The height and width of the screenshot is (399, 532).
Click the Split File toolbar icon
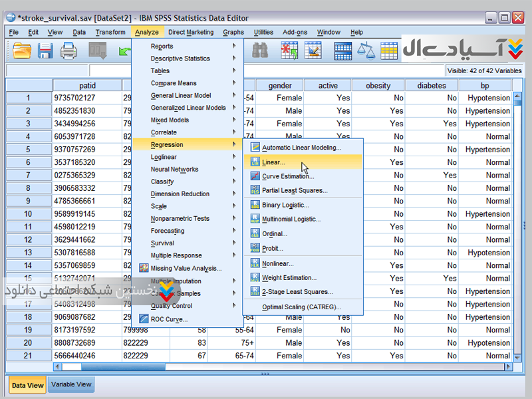[343, 51]
